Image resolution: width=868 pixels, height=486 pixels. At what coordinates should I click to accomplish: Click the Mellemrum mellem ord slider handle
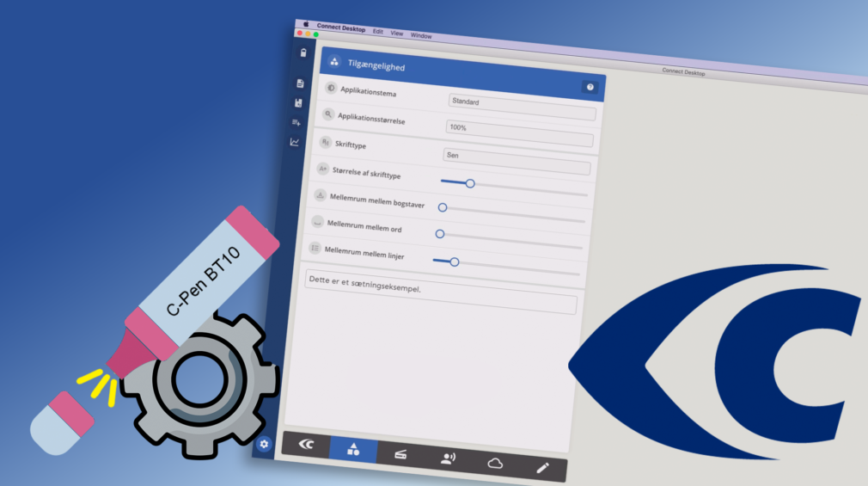point(439,234)
